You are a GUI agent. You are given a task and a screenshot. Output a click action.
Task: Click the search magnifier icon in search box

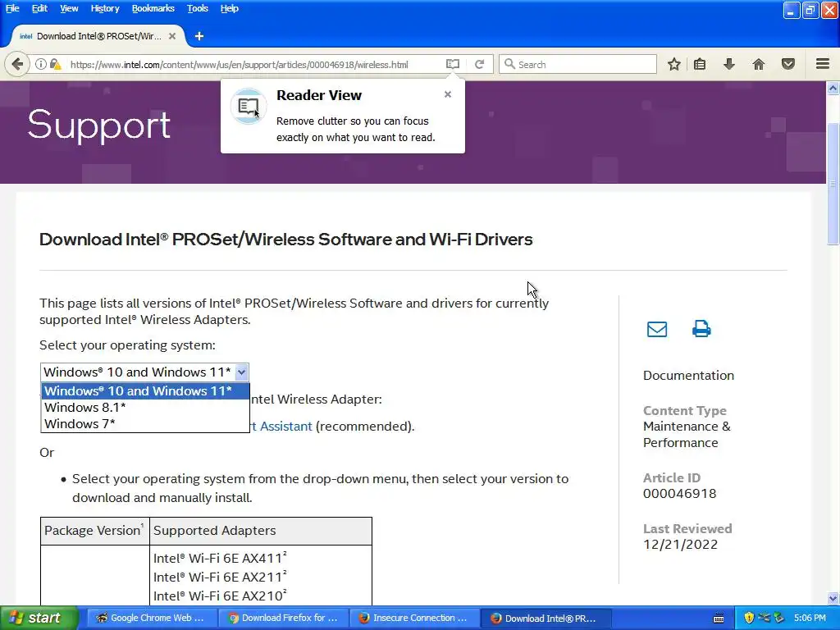coord(509,64)
